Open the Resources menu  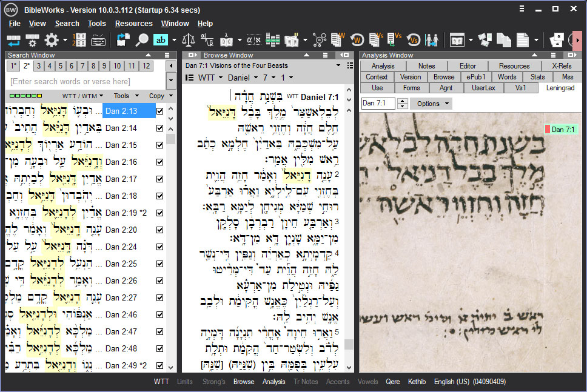click(x=133, y=23)
